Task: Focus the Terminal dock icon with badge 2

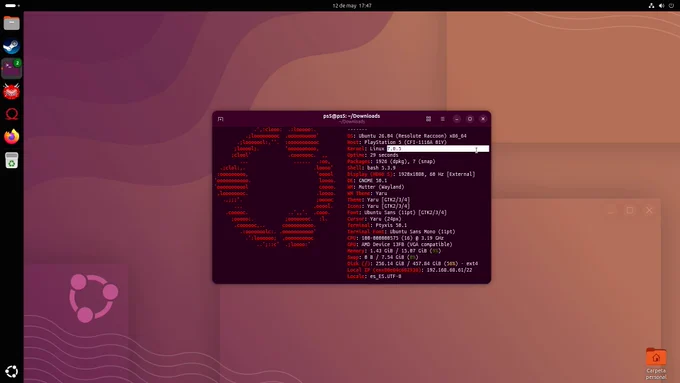Action: [12, 69]
